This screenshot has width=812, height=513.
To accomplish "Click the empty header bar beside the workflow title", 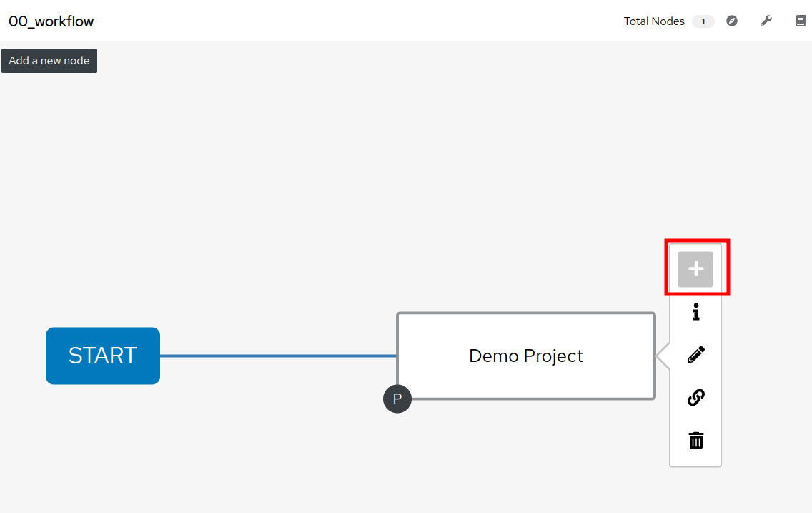I will [357, 21].
